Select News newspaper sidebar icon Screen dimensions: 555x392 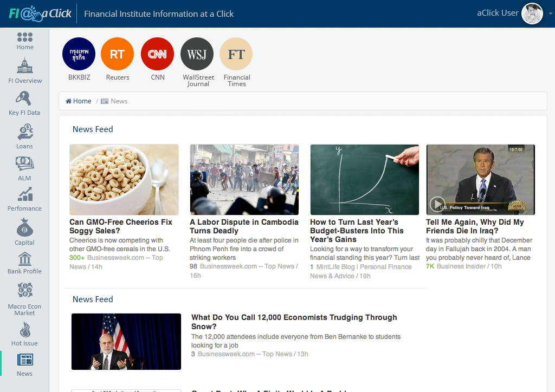click(25, 360)
